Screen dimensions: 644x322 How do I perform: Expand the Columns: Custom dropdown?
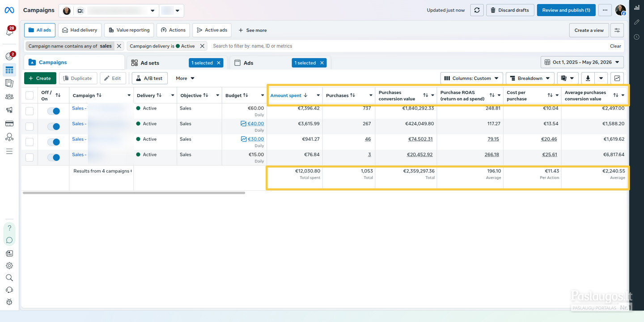click(471, 78)
